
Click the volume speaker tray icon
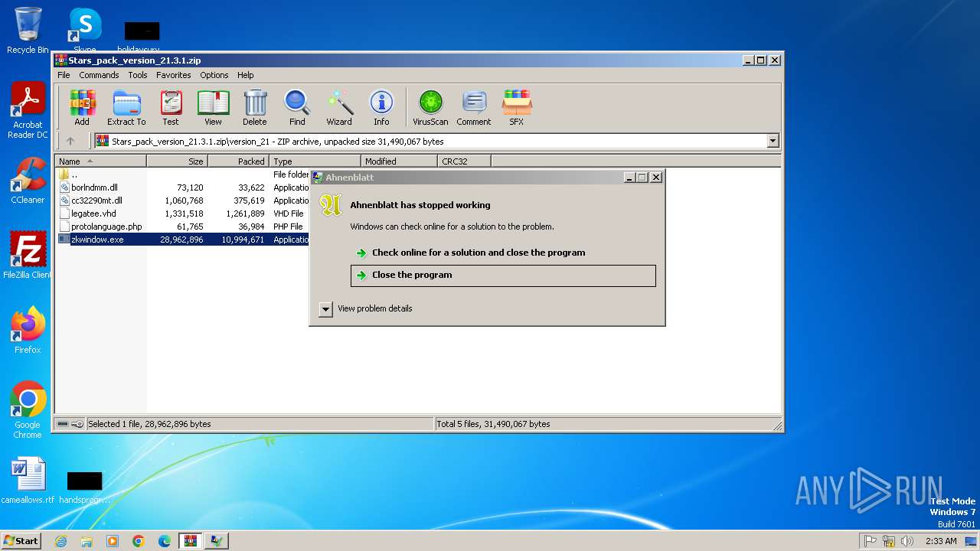tap(907, 541)
